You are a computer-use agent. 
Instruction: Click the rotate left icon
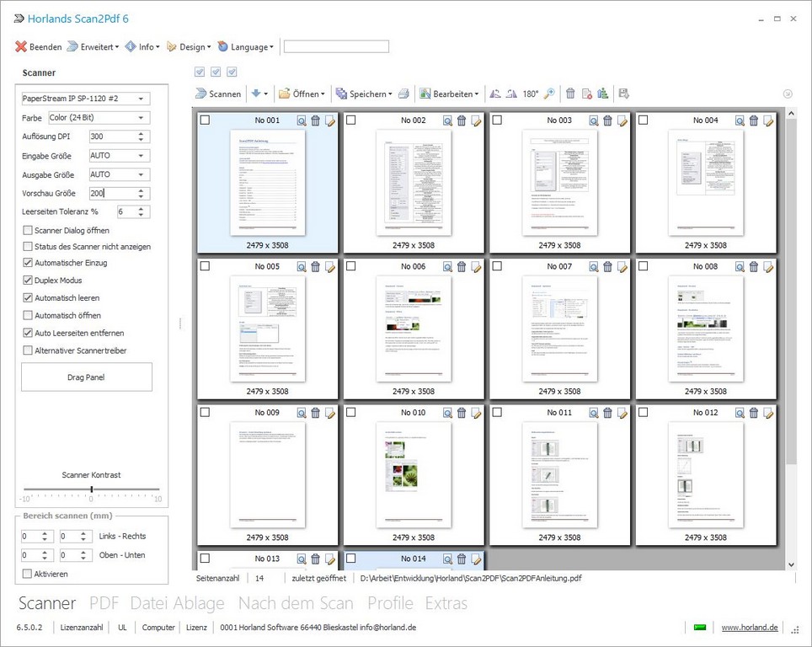click(x=495, y=94)
